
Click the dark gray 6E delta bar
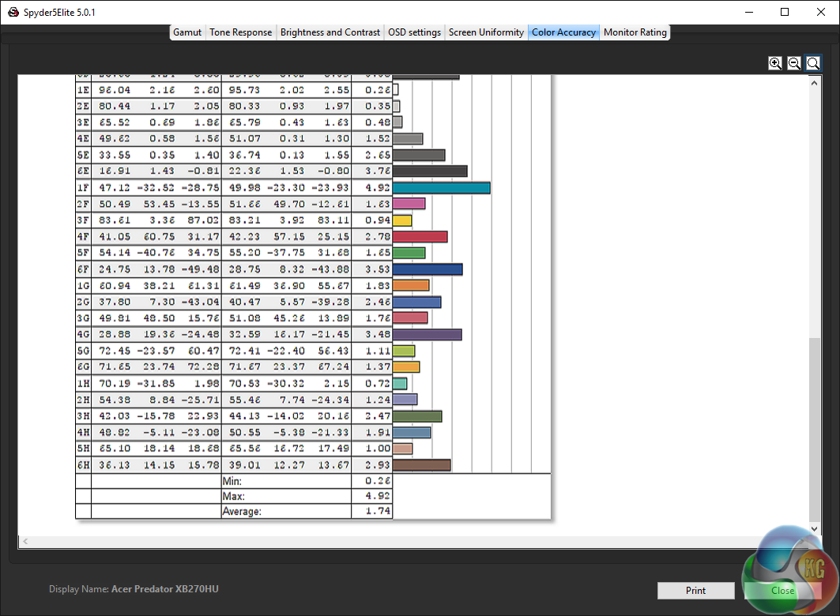pos(430,171)
